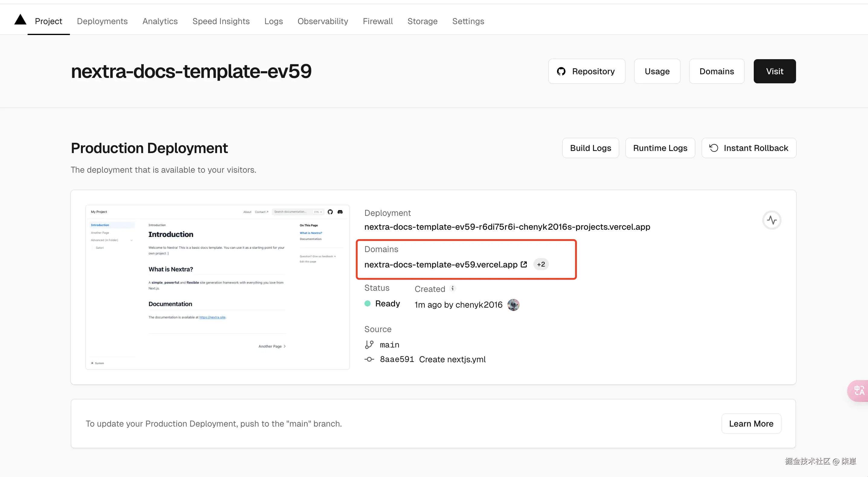
Task: Click the Created info icon
Action: (452, 288)
